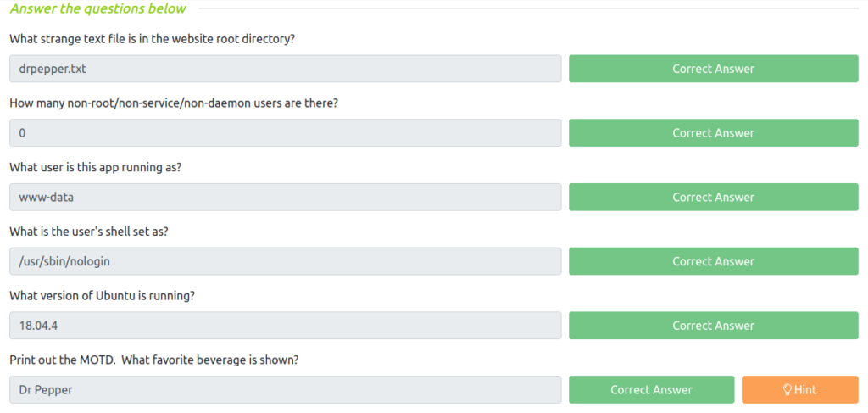Image resolution: width=868 pixels, height=413 pixels.
Task: Click the lightbulb icon on Hint button
Action: [x=787, y=390]
